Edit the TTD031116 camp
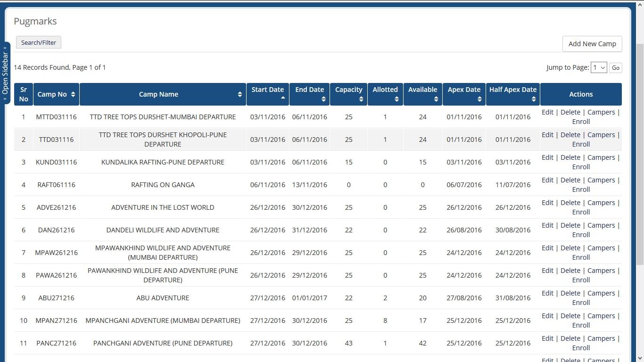Screen dimensions: 644x362 click(547, 135)
